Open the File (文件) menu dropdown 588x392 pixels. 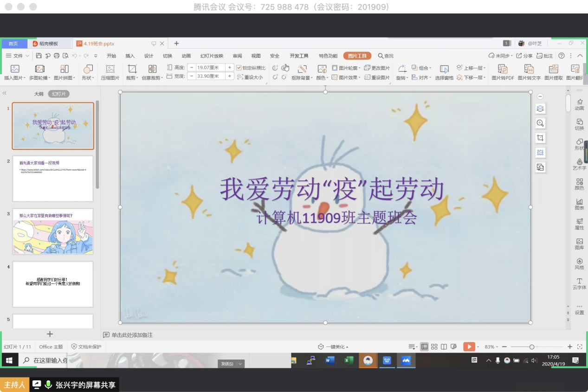click(18, 56)
